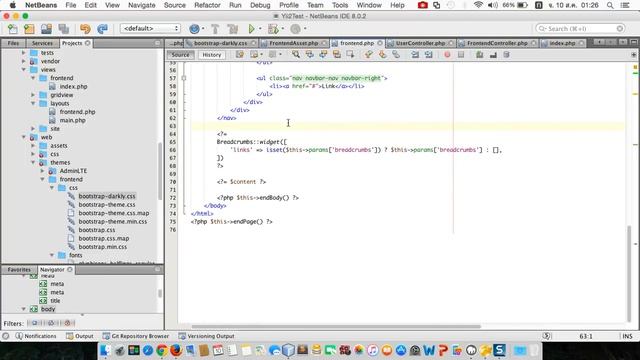This screenshot has width=640, height=360.
Task: Click the Build Project hammer icon
Action: pyautogui.click(x=215, y=29)
